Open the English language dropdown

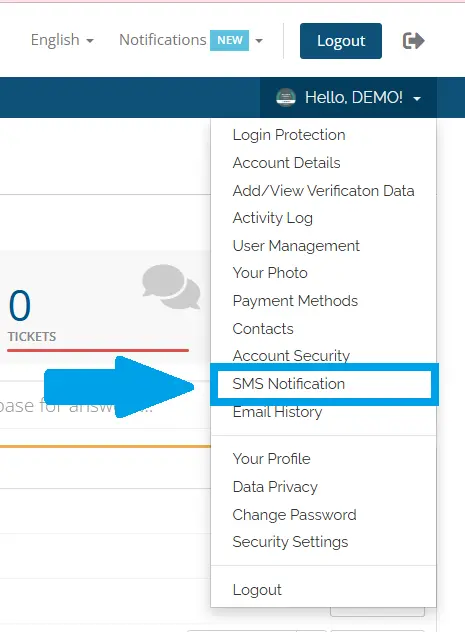click(x=62, y=40)
